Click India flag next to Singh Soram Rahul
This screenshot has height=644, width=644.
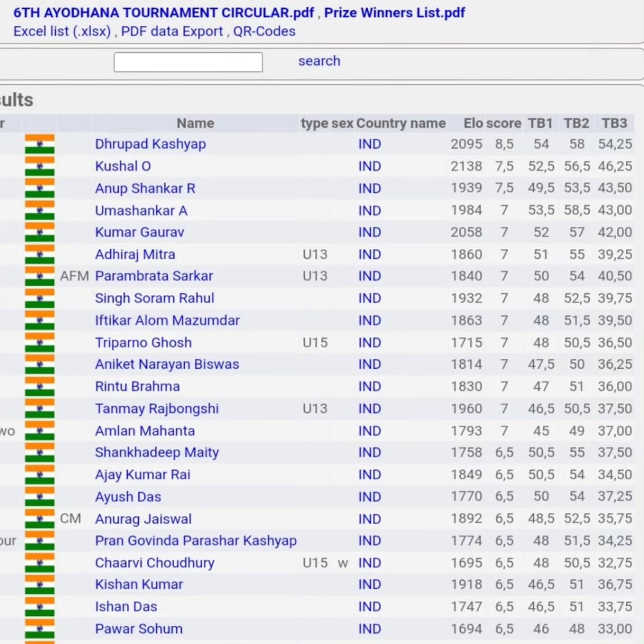point(39,298)
